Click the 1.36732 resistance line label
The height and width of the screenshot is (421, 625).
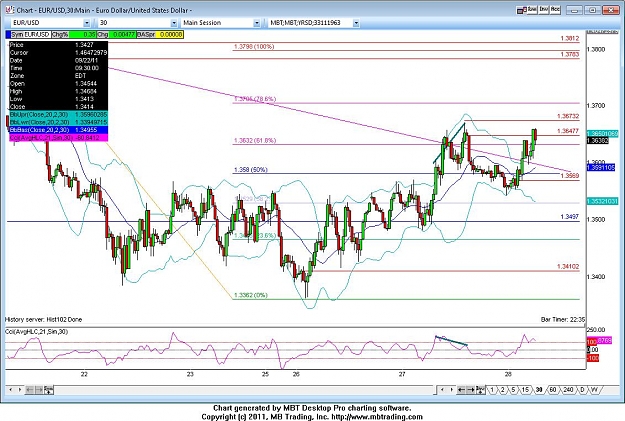click(x=568, y=116)
